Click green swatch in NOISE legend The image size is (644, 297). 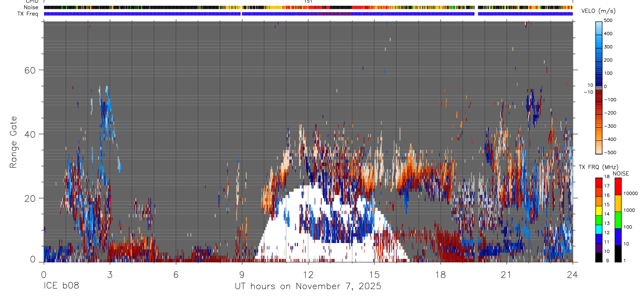coord(617,220)
